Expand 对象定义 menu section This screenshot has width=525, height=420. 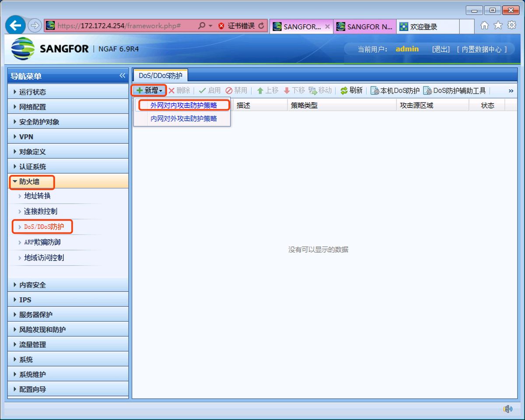pos(68,152)
